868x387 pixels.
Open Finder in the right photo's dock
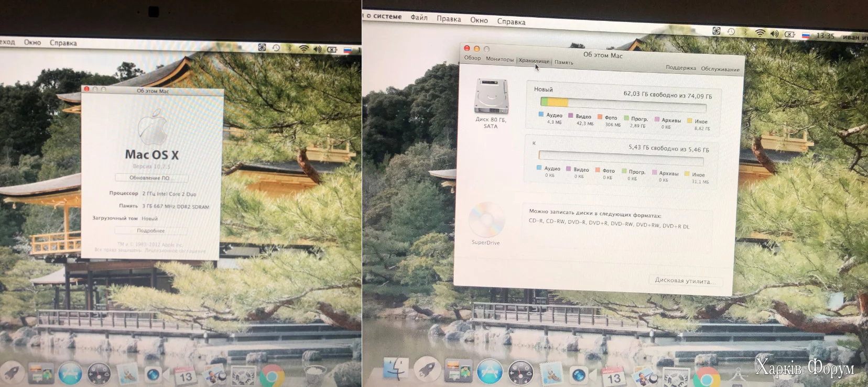[396, 369]
